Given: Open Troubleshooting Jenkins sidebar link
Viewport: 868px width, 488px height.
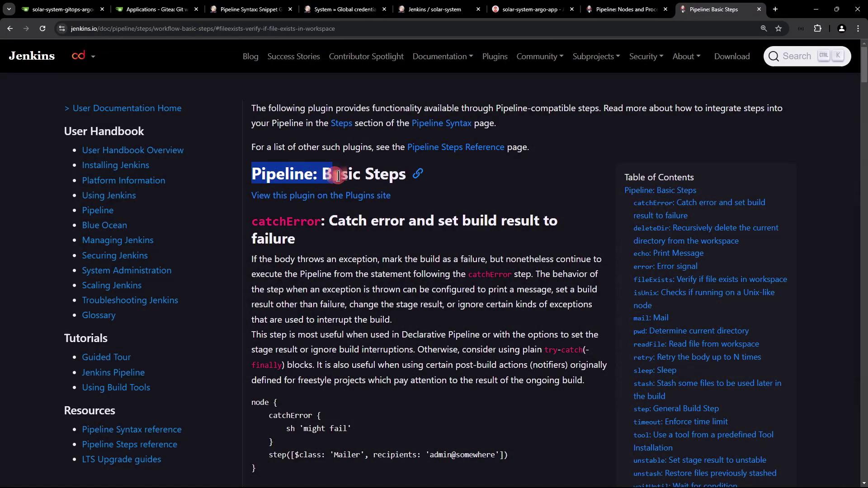Looking at the screenshot, I should (130, 300).
